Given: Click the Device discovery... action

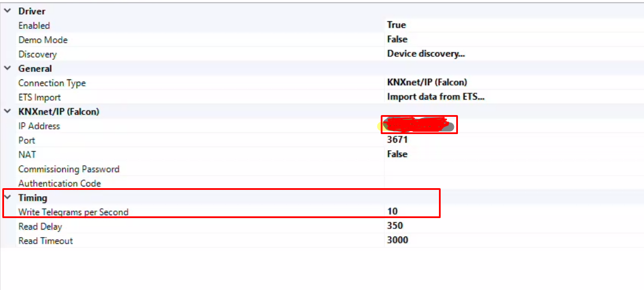Looking at the screenshot, I should (x=426, y=54).
